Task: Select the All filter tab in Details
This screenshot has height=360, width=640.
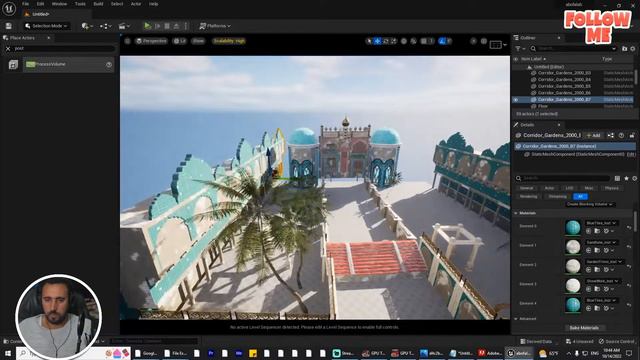Action: [x=580, y=196]
